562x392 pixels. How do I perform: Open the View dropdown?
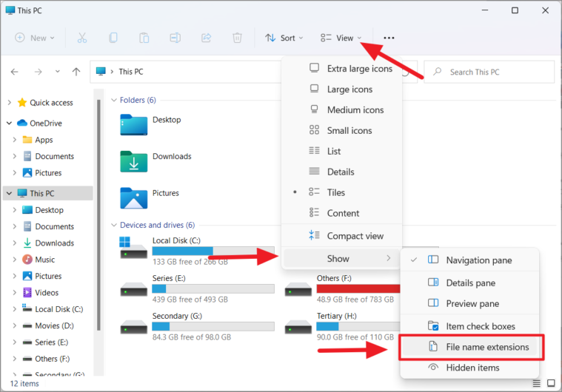(x=341, y=38)
